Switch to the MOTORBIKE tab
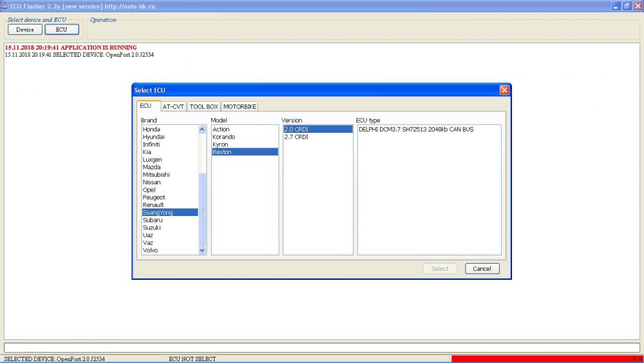This screenshot has width=644, height=363. tap(240, 106)
